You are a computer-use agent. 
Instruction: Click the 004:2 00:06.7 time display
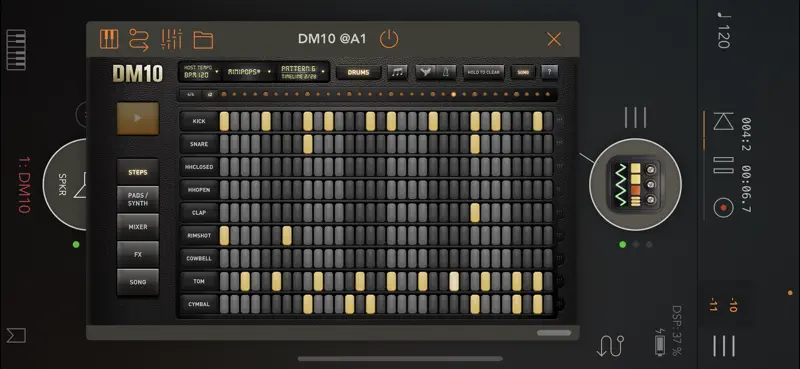point(746,165)
